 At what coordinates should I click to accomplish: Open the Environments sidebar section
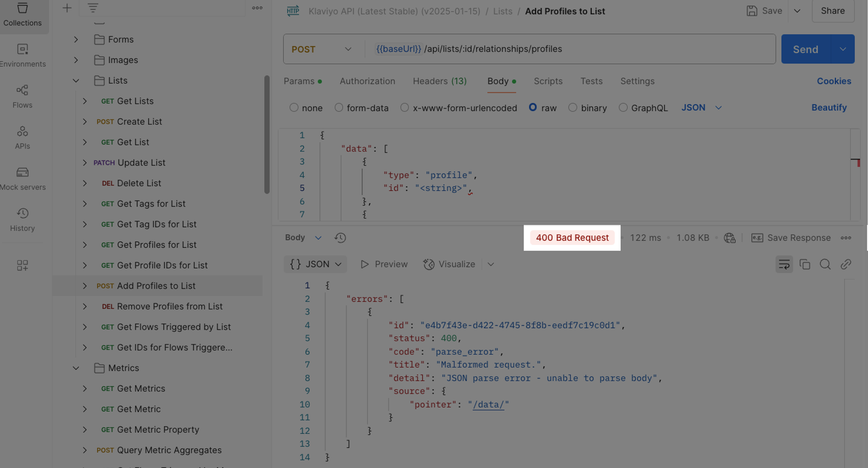coord(22,56)
